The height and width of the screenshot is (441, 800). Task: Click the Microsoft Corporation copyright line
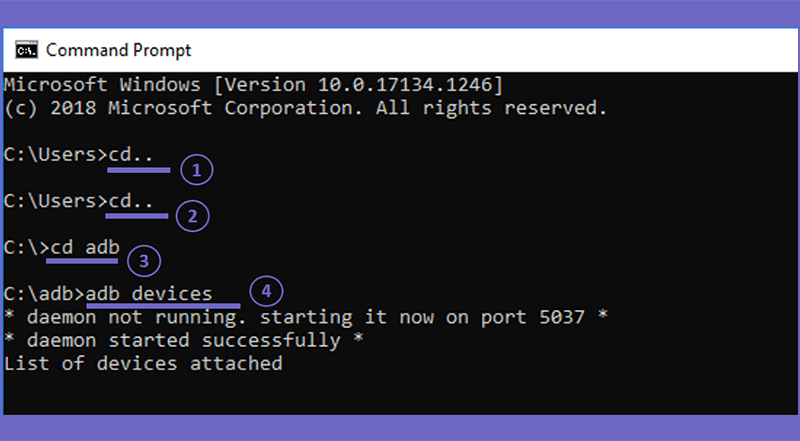point(306,108)
